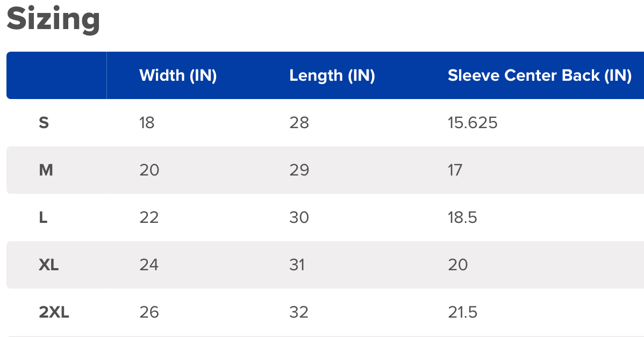644x337 pixels.
Task: Select the M size row label
Action: [46, 170]
